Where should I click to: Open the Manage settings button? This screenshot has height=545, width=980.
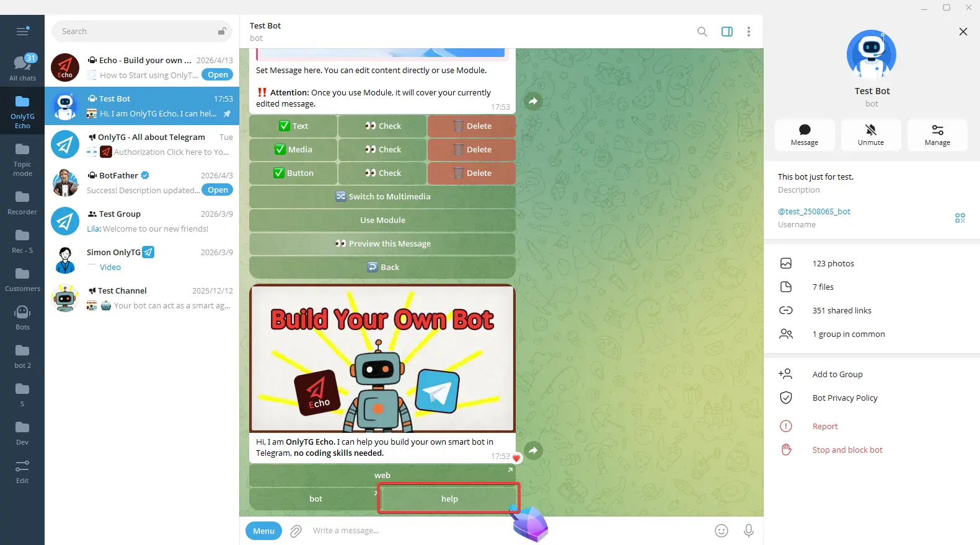click(x=937, y=134)
